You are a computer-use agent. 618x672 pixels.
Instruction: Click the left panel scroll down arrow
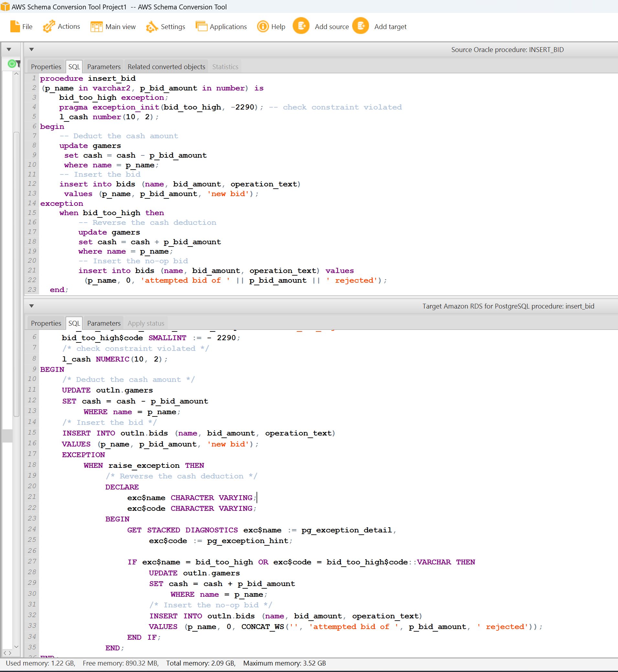click(16, 647)
